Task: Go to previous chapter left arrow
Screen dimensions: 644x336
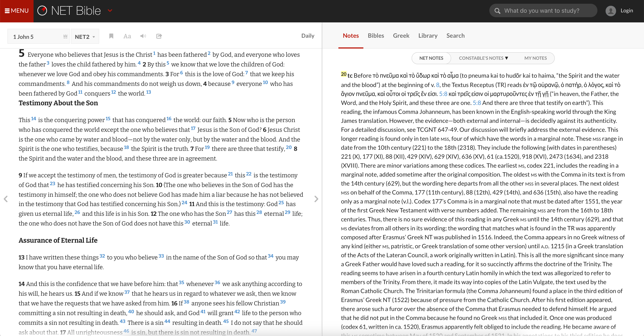Action: pyautogui.click(x=6, y=199)
